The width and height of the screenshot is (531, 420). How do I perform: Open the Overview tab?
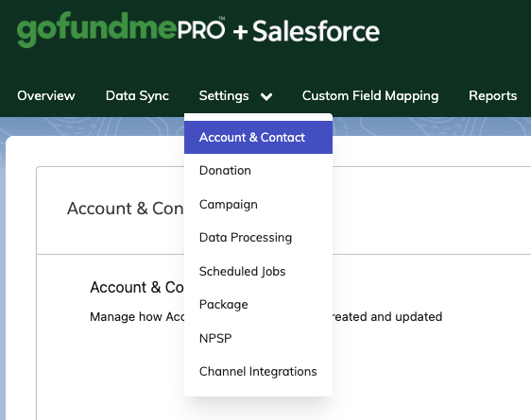click(46, 95)
